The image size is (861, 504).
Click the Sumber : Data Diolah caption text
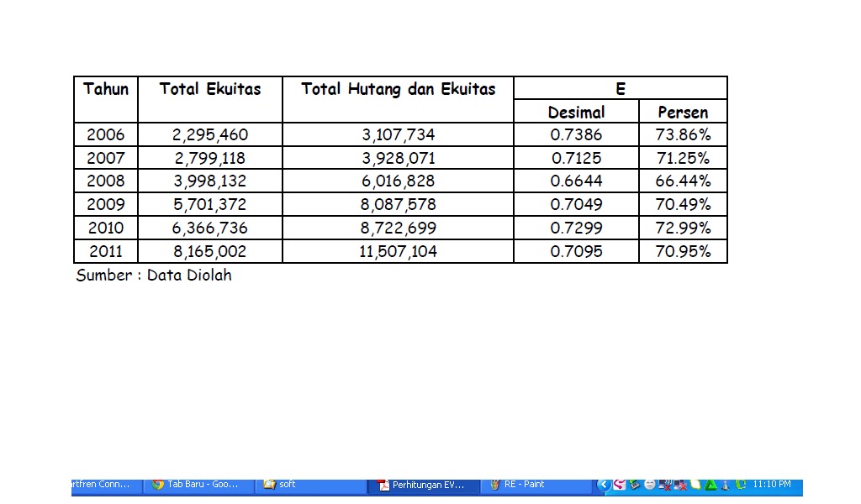pyautogui.click(x=155, y=275)
